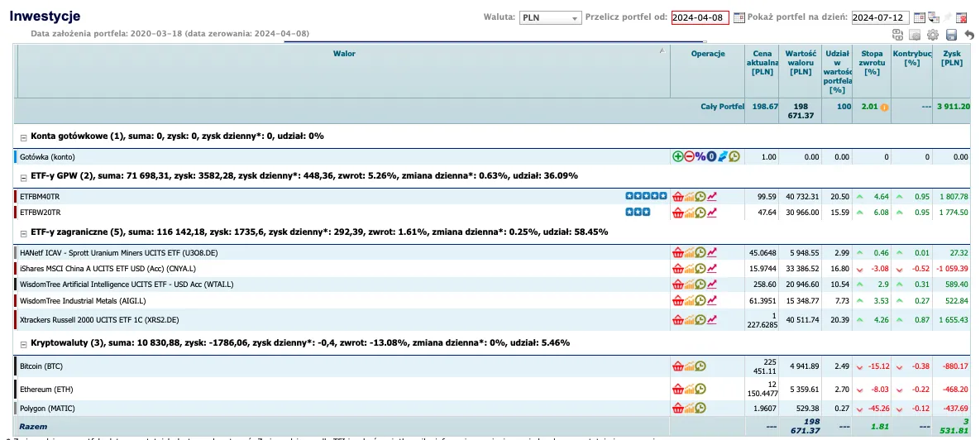Click the blue zero icon for Gotówka
The image size is (980, 440).
pyautogui.click(x=711, y=157)
